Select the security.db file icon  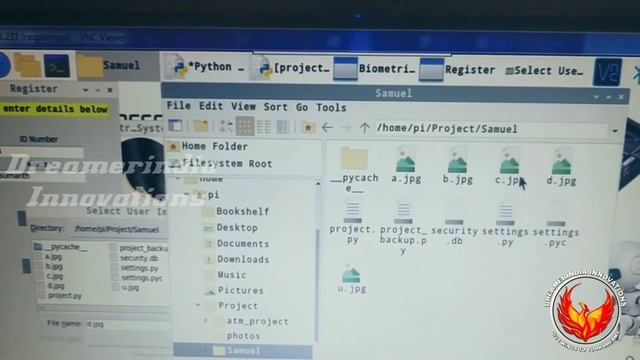click(454, 224)
